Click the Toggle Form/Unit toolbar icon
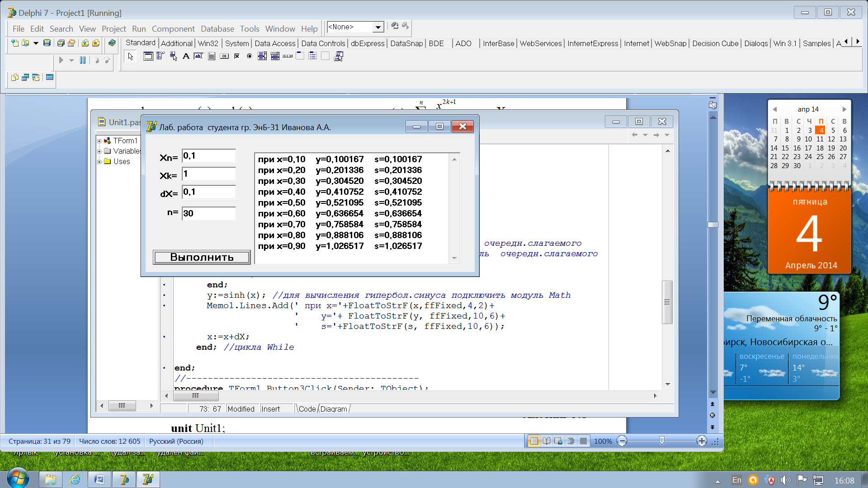 click(x=36, y=77)
